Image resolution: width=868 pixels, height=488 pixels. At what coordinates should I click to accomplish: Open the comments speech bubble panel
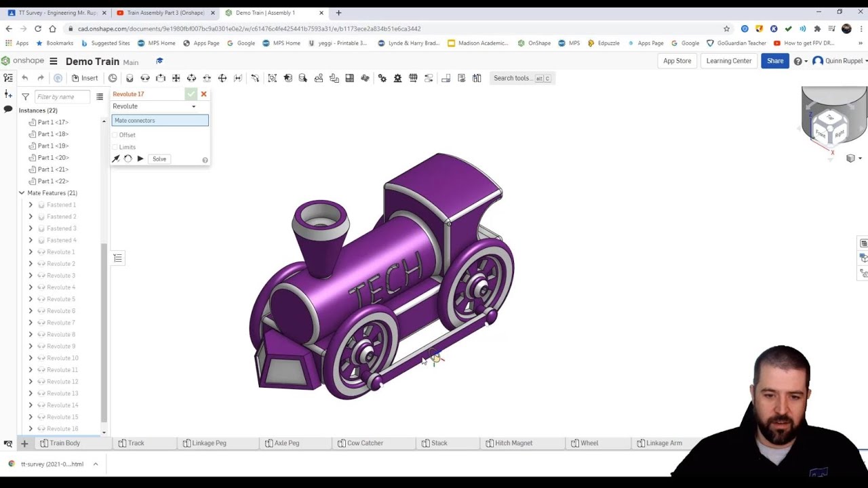[x=8, y=109]
